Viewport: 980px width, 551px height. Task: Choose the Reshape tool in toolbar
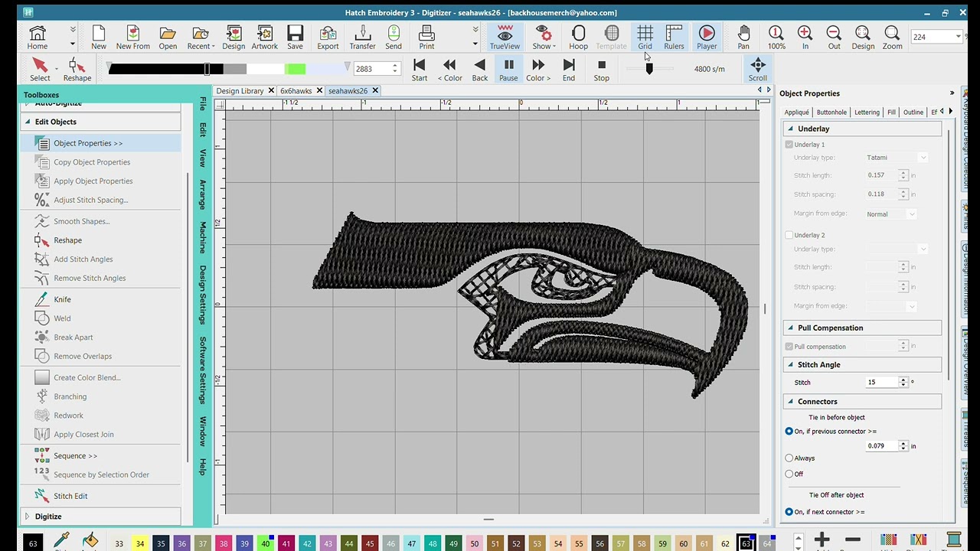[77, 69]
